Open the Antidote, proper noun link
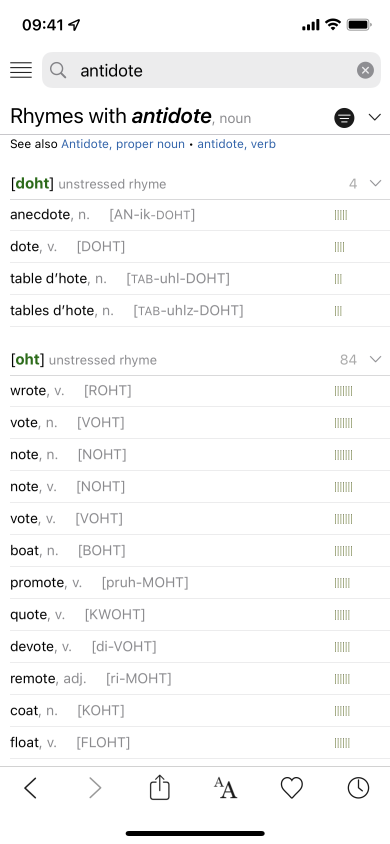 coord(123,144)
